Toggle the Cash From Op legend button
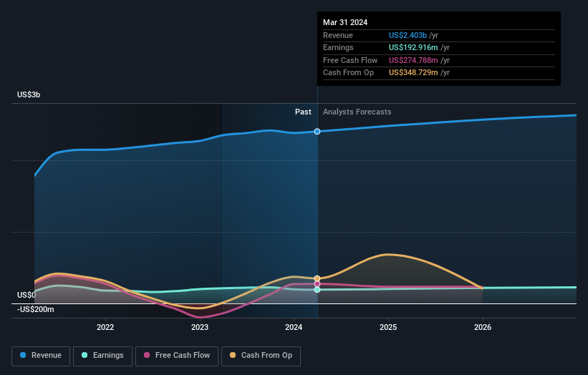 click(261, 356)
